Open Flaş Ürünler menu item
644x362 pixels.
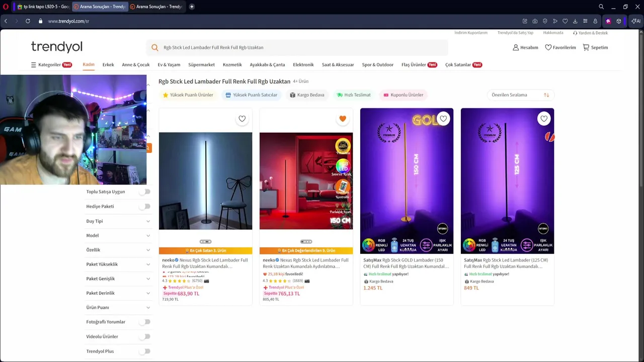coord(419,65)
